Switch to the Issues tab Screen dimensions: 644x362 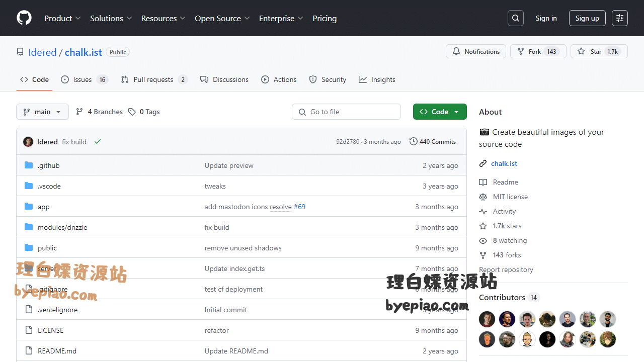(85, 79)
